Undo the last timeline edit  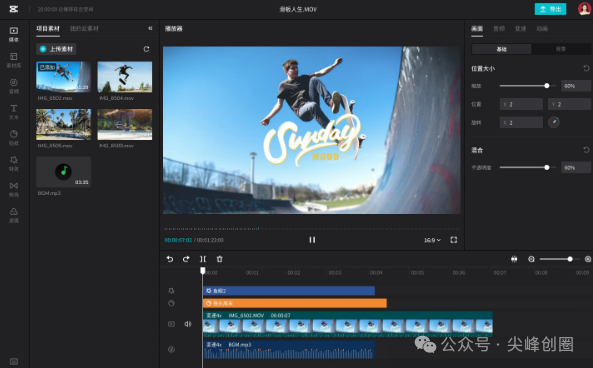(170, 259)
